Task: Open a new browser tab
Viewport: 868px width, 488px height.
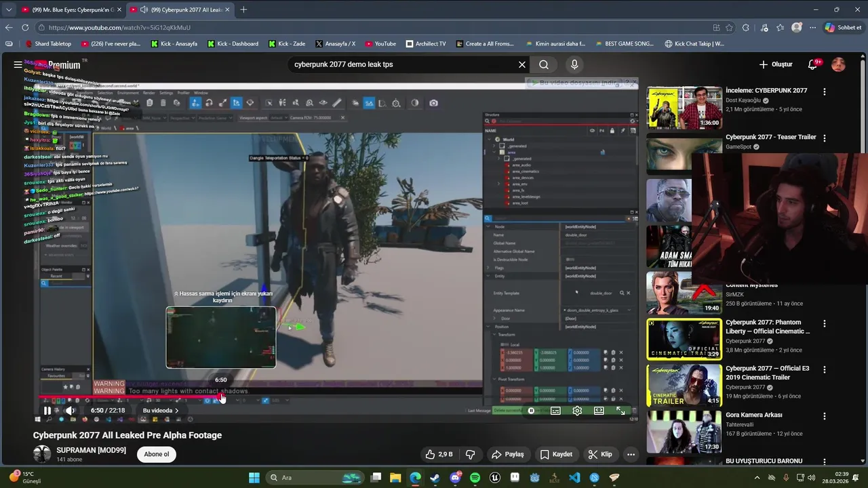Action: [x=243, y=9]
